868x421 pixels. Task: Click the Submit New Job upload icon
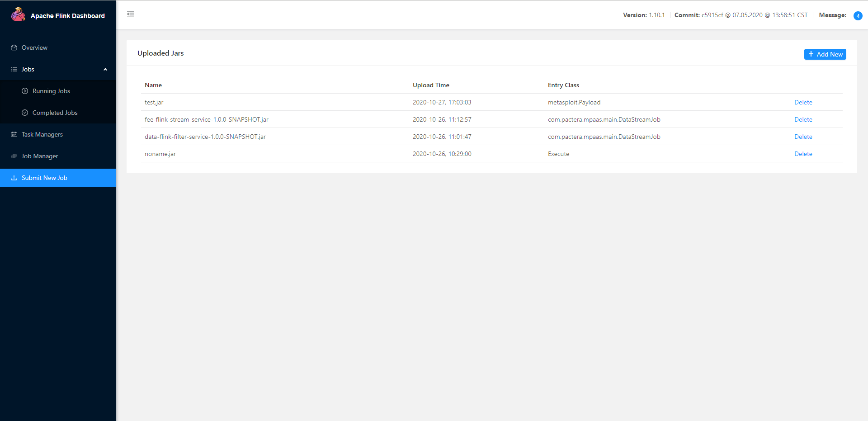tap(14, 178)
